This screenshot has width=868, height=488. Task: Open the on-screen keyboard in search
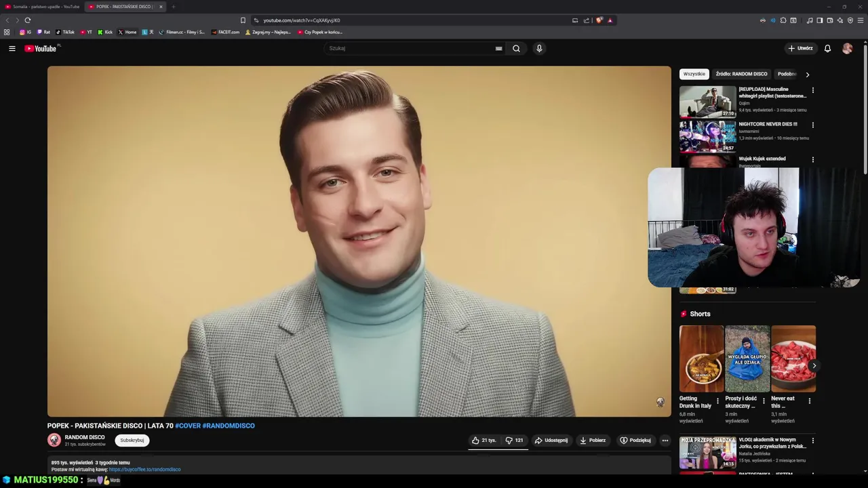[498, 48]
